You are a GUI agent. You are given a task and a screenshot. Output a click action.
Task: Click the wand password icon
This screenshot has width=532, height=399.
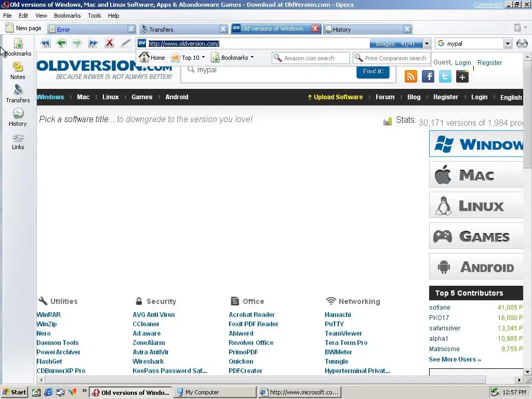pos(126,43)
